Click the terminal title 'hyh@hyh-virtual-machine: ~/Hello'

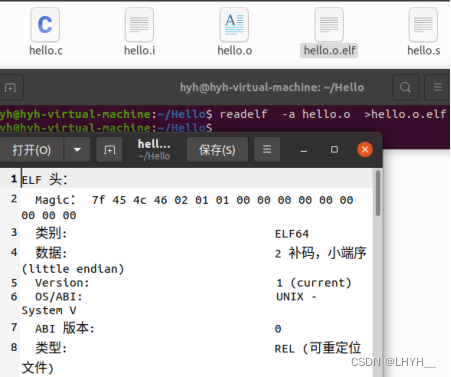coord(272,87)
